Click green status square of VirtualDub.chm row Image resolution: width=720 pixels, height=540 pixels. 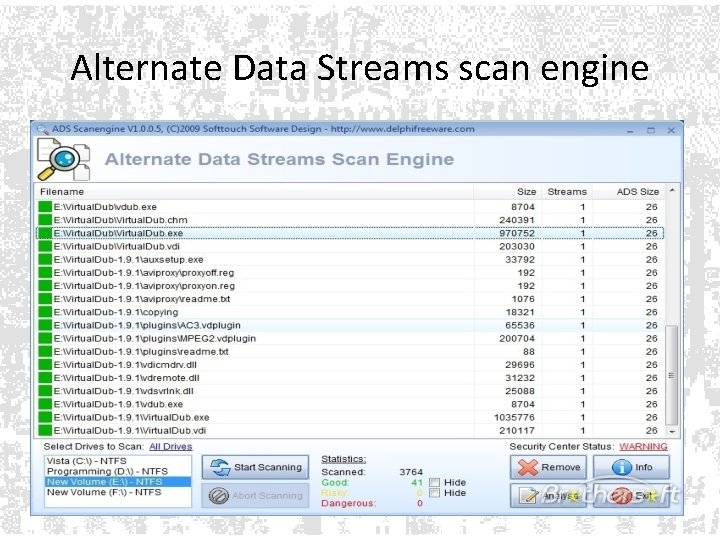[x=45, y=220]
